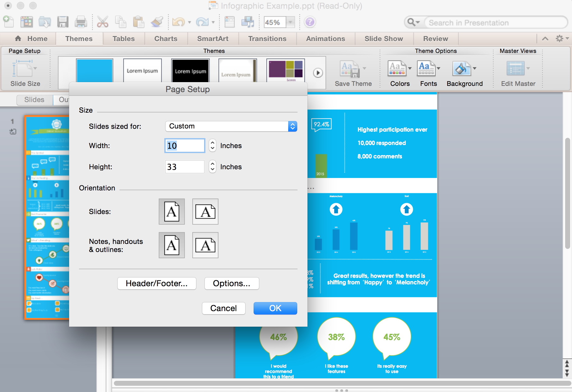Click the Copy toolbar icon
This screenshot has height=392, width=572.
(x=120, y=22)
